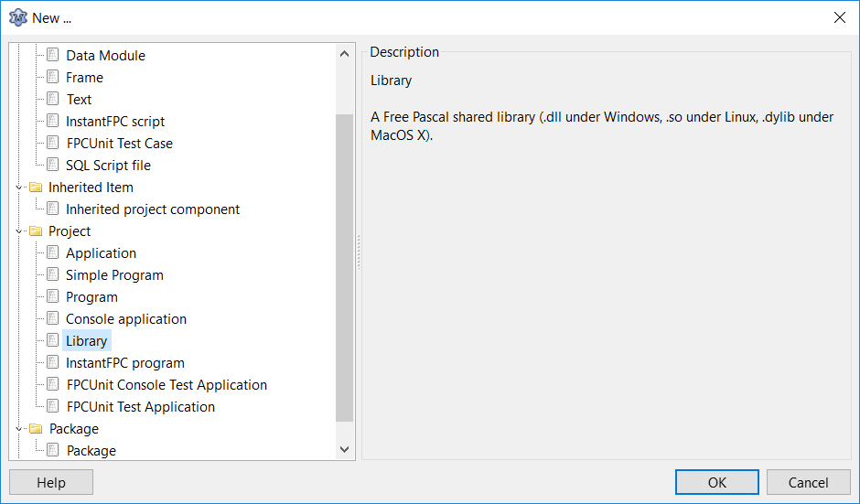Click the icon beside InstantFPC script
The height and width of the screenshot is (504, 860).
53,121
